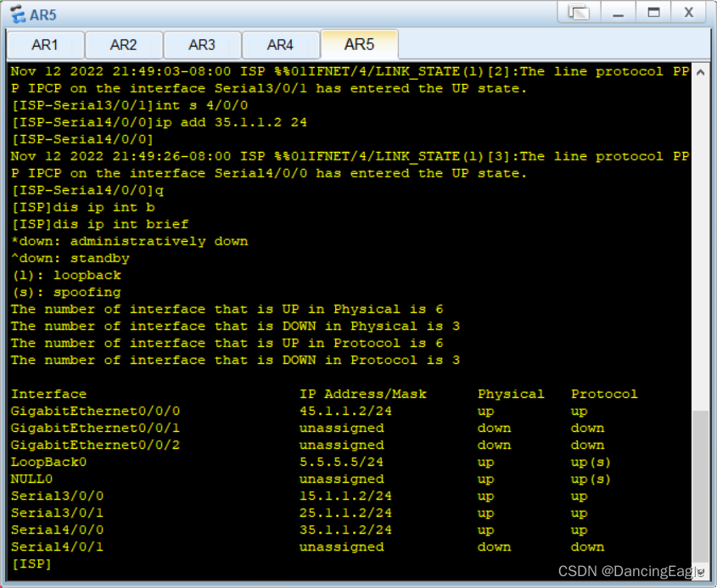717x588 pixels.
Task: Minimize the AR5 terminal window
Action: point(619,13)
